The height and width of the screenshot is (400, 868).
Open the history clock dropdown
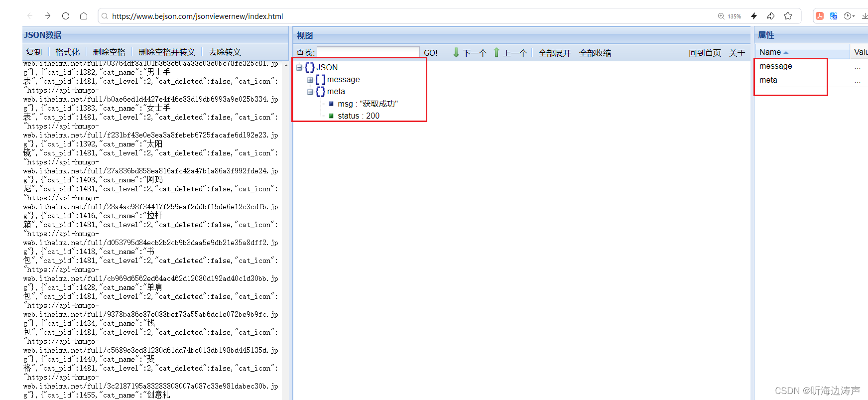pyautogui.click(x=849, y=16)
